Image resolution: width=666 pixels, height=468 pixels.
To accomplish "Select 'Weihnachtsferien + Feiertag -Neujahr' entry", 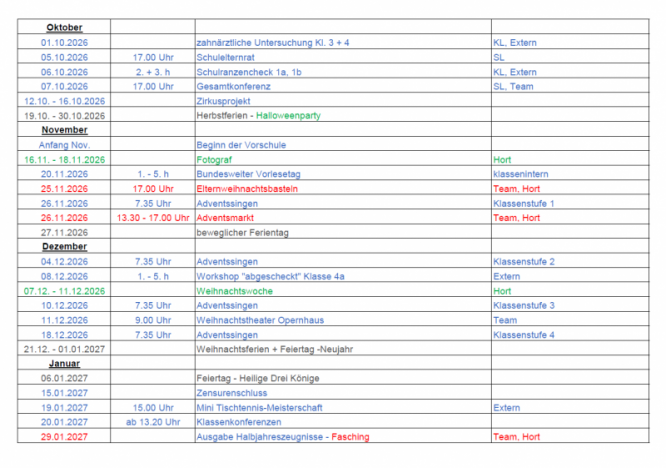I will pyautogui.click(x=274, y=349).
